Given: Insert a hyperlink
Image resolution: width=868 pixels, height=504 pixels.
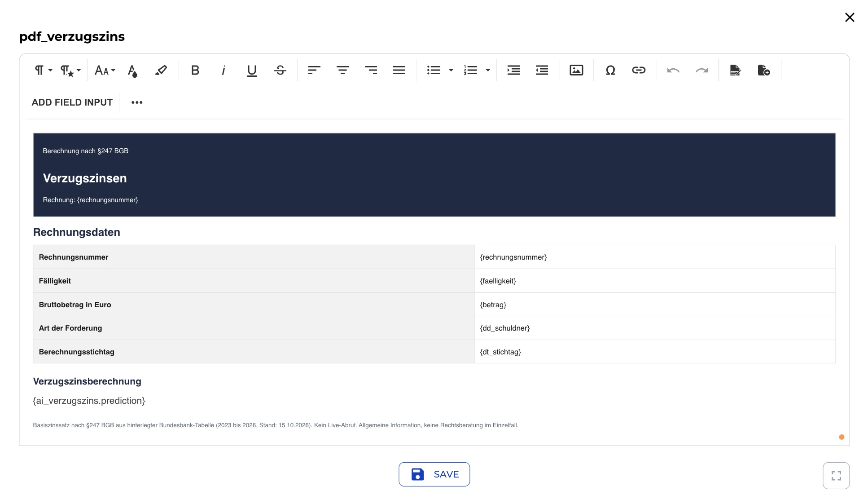Looking at the screenshot, I should click(x=639, y=70).
